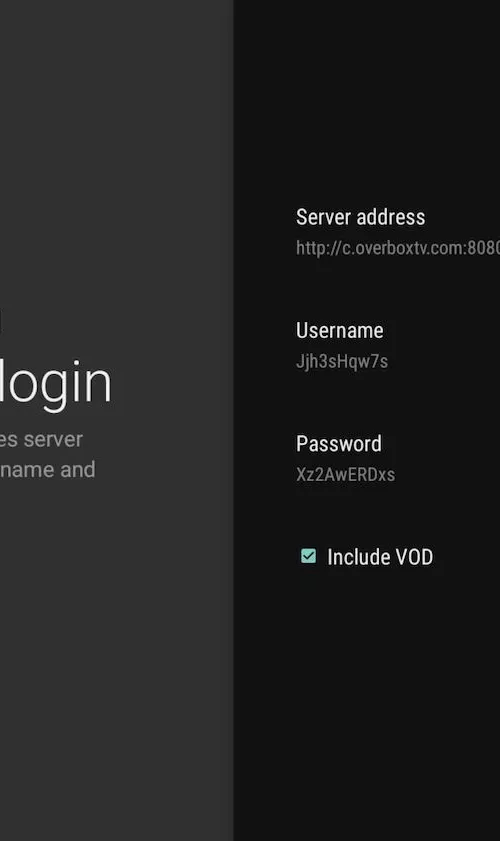The width and height of the screenshot is (500, 841).
Task: Click the word 'VOD' in the checkbox label
Action: 414,557
